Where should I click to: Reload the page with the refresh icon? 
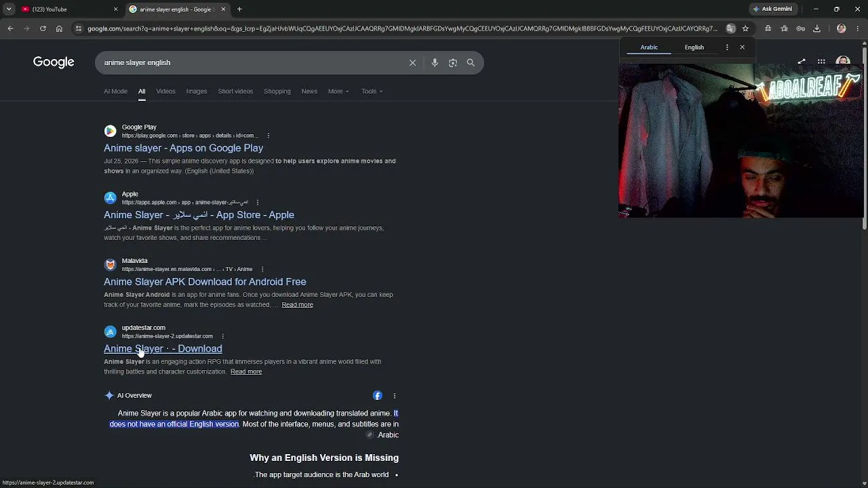coord(43,28)
